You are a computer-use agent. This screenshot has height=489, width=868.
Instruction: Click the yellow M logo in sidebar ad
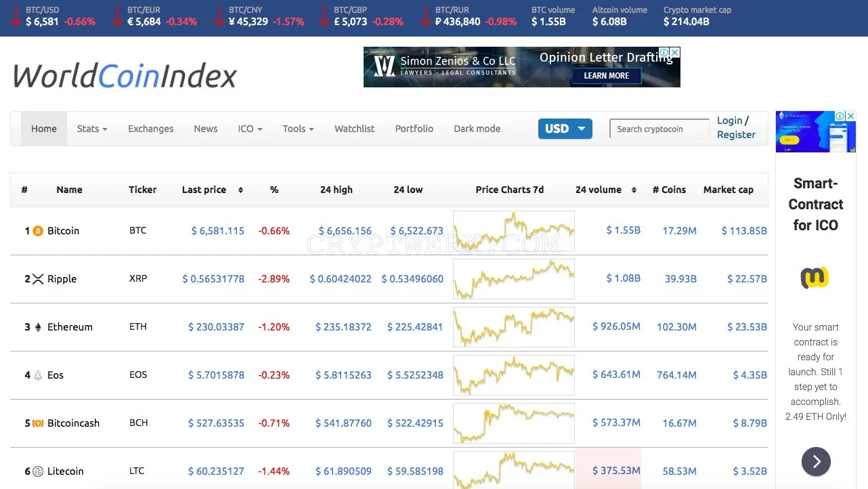tap(815, 278)
